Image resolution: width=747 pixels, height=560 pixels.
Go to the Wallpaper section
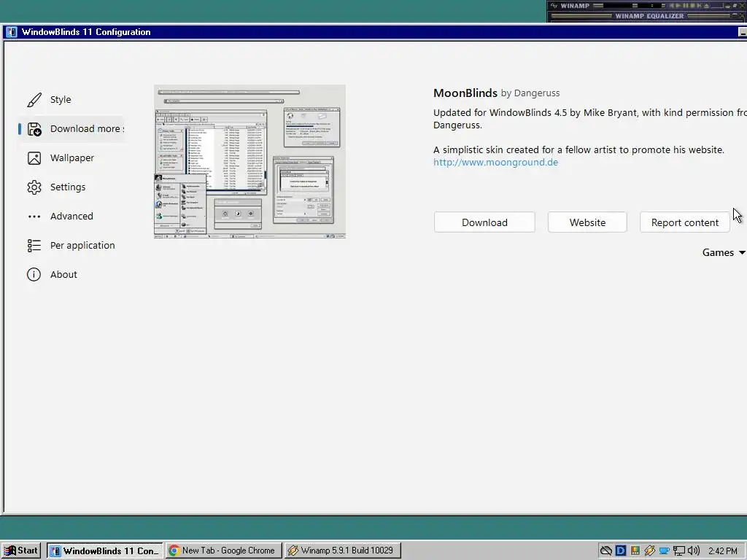[72, 158]
